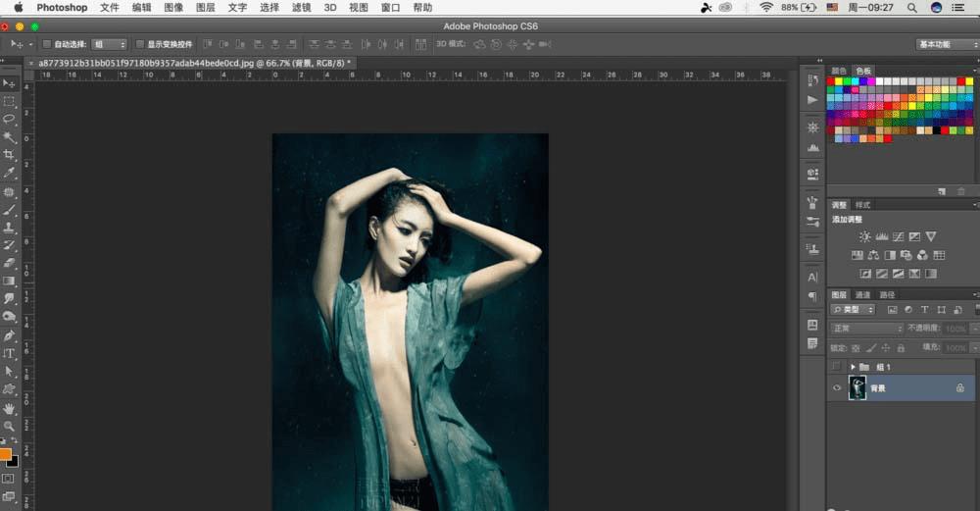Screen dimensions: 980x511
Task: Switch to the 通道 tab
Action: tap(862, 294)
